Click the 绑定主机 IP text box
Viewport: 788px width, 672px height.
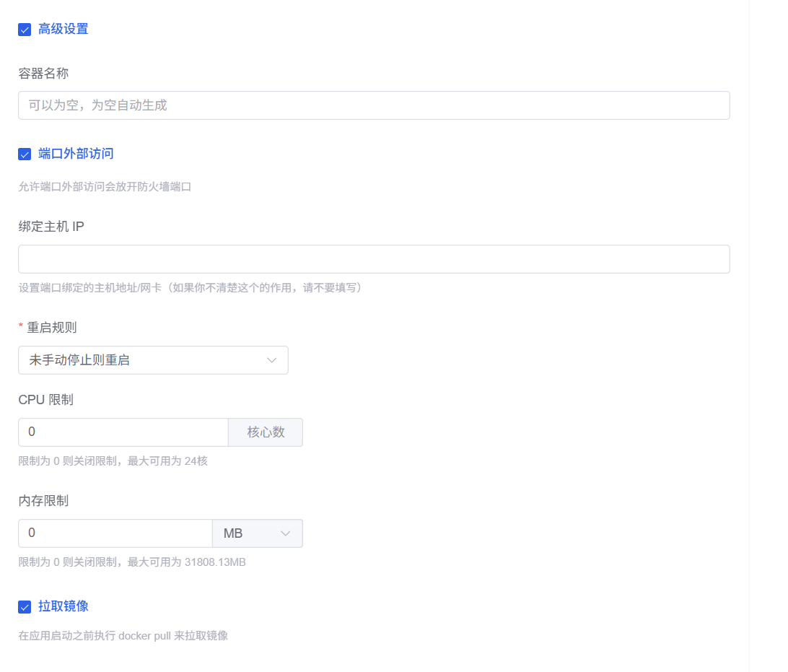pyautogui.click(x=373, y=259)
